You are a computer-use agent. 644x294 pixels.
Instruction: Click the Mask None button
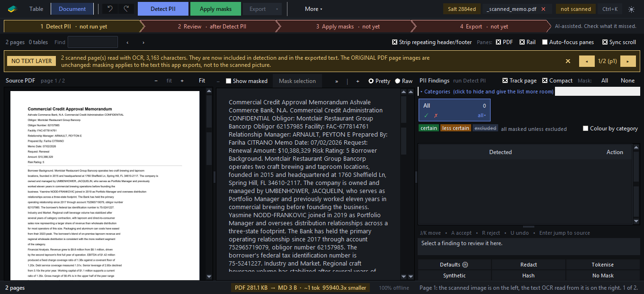click(x=628, y=81)
